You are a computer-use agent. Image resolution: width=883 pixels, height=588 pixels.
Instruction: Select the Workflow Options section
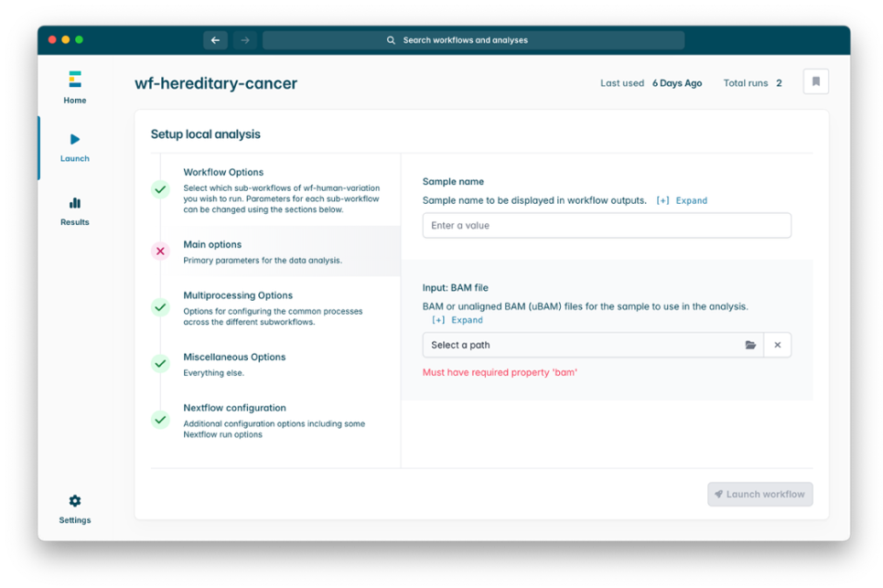click(275, 189)
